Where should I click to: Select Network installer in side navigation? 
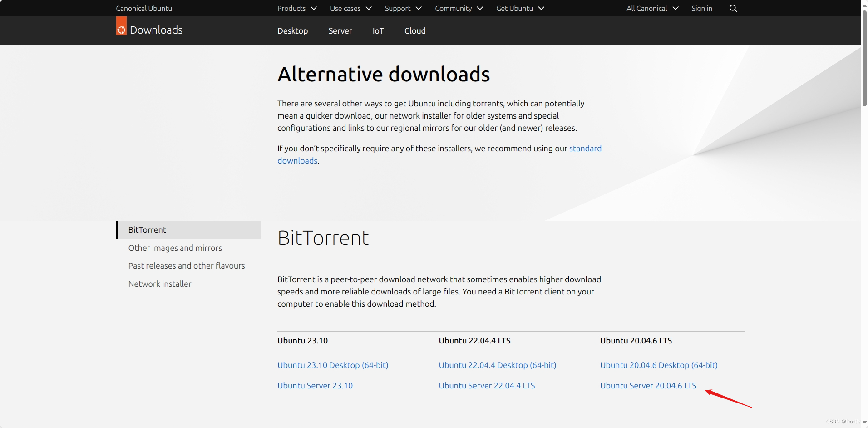coord(160,284)
